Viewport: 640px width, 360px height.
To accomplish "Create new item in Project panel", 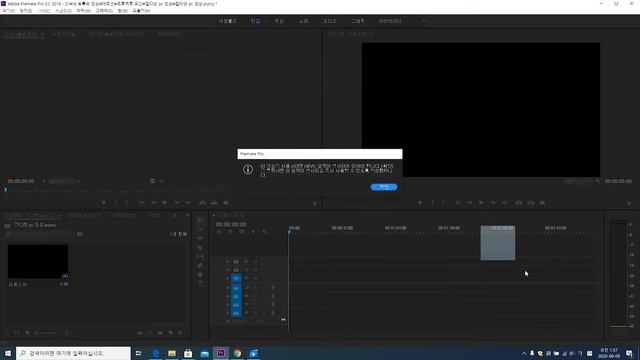I will [x=170, y=333].
